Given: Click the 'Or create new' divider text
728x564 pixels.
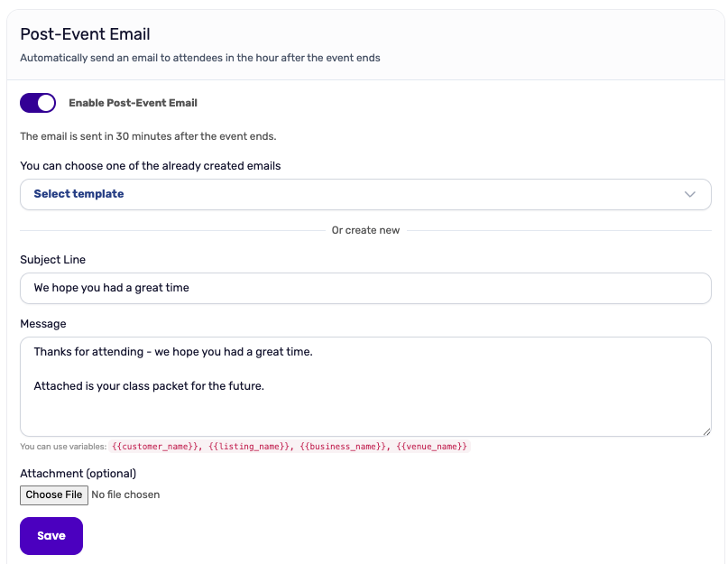Looking at the screenshot, I should [x=365, y=230].
